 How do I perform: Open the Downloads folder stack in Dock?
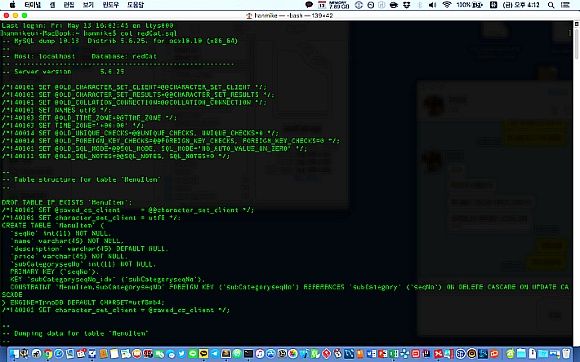[x=542, y=354]
